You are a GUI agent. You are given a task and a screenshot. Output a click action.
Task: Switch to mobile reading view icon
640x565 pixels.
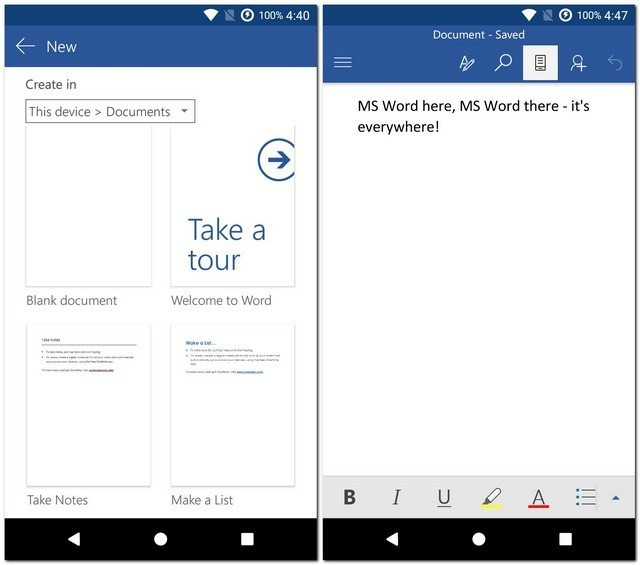click(540, 63)
